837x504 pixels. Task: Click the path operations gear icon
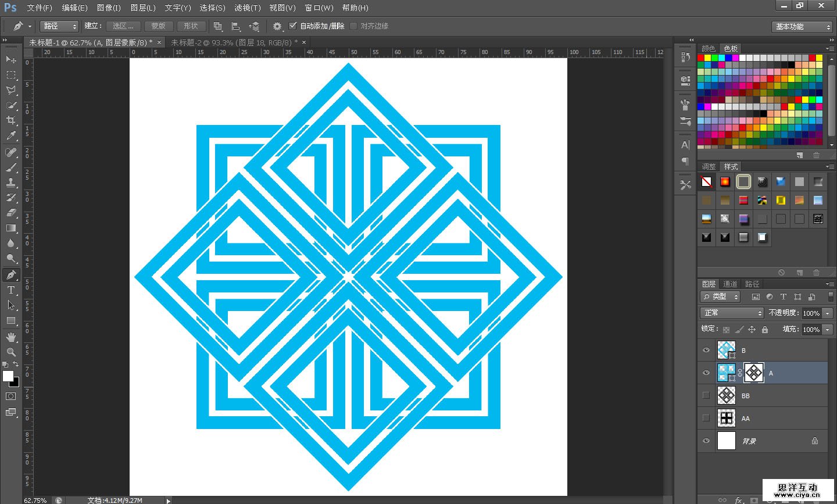click(277, 26)
